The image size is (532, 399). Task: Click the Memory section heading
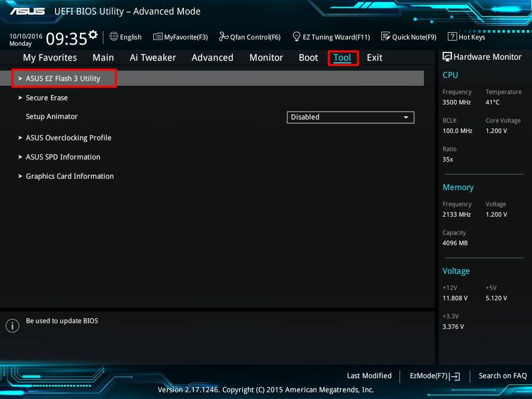458,187
